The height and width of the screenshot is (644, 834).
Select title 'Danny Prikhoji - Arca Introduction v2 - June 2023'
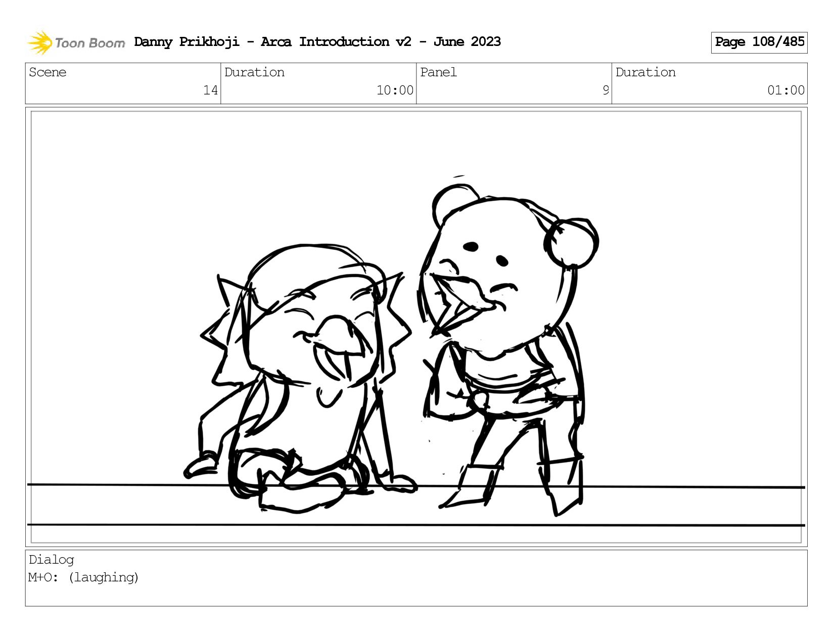(x=317, y=42)
